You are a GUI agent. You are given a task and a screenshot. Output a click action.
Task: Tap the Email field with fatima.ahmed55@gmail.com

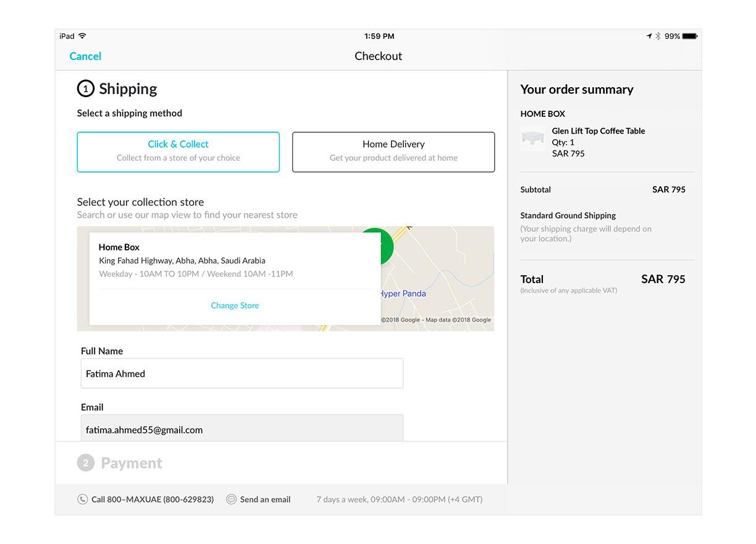click(242, 429)
